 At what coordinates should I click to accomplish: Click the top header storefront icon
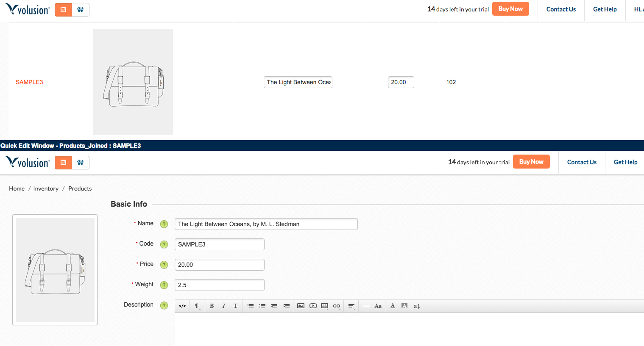click(81, 10)
